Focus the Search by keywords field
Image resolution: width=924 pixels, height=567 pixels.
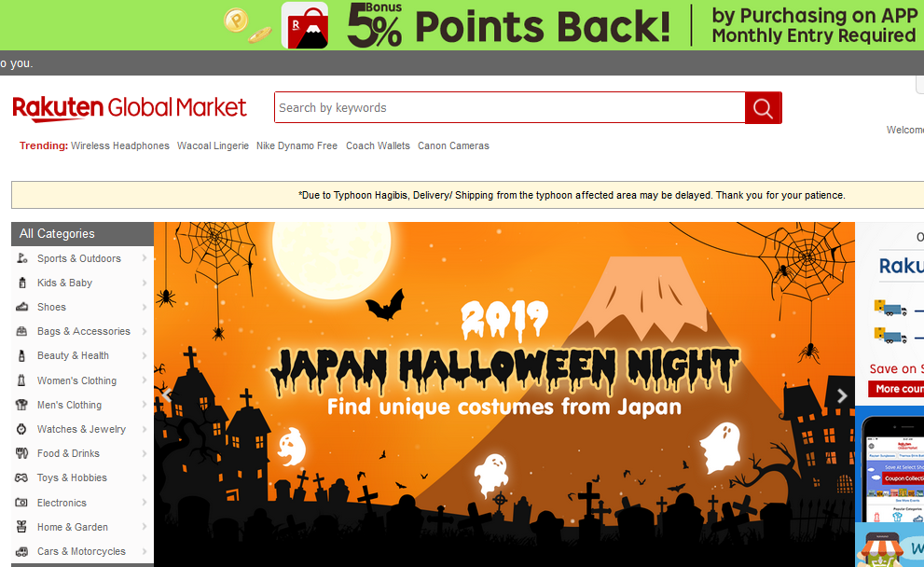510,108
